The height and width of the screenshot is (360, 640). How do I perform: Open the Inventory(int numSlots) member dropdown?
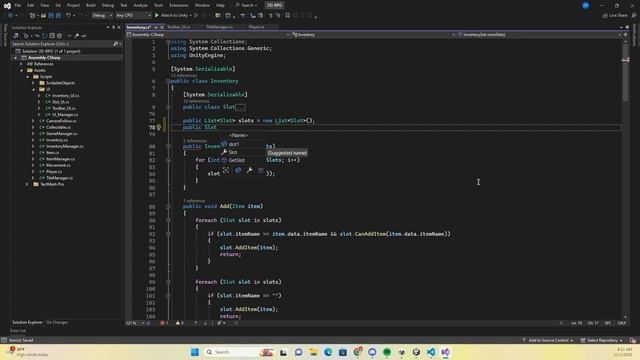click(539, 35)
